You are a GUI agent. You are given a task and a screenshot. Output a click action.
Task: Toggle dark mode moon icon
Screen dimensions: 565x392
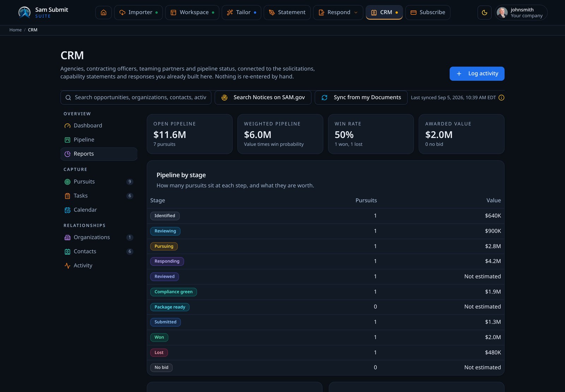[x=484, y=12]
